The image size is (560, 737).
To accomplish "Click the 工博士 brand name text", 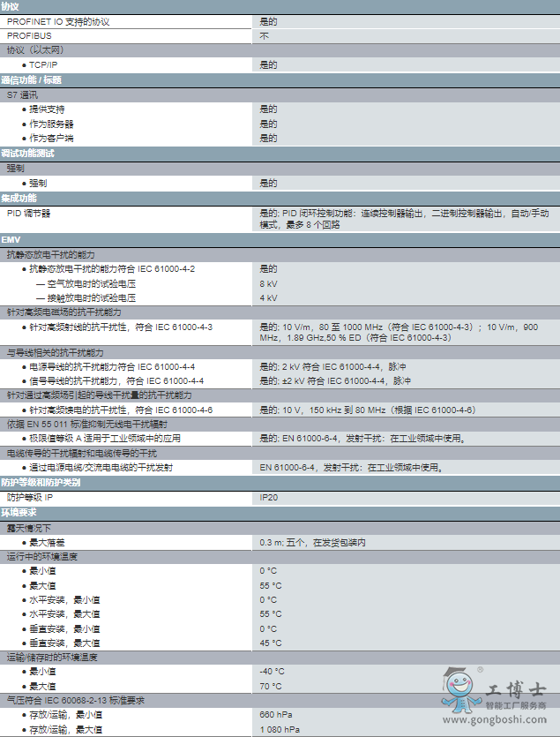I will point(517,692).
